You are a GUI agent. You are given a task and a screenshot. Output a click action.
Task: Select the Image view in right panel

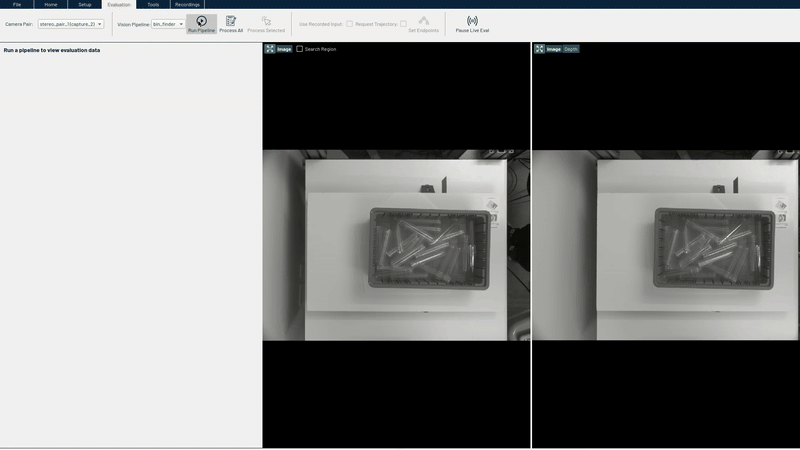pyautogui.click(x=553, y=48)
